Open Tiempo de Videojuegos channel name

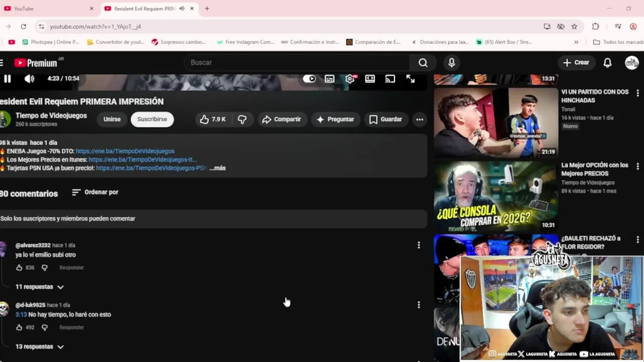click(x=51, y=116)
